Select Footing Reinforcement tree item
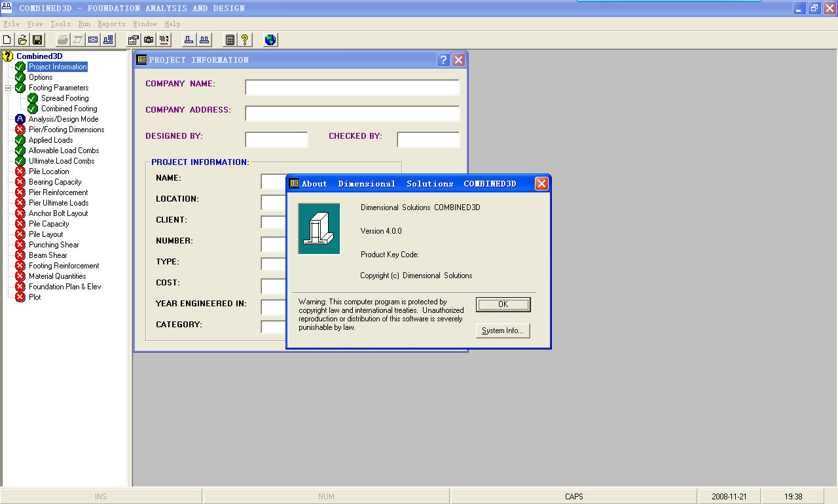Screen dimensions: 838x504 click(x=64, y=266)
